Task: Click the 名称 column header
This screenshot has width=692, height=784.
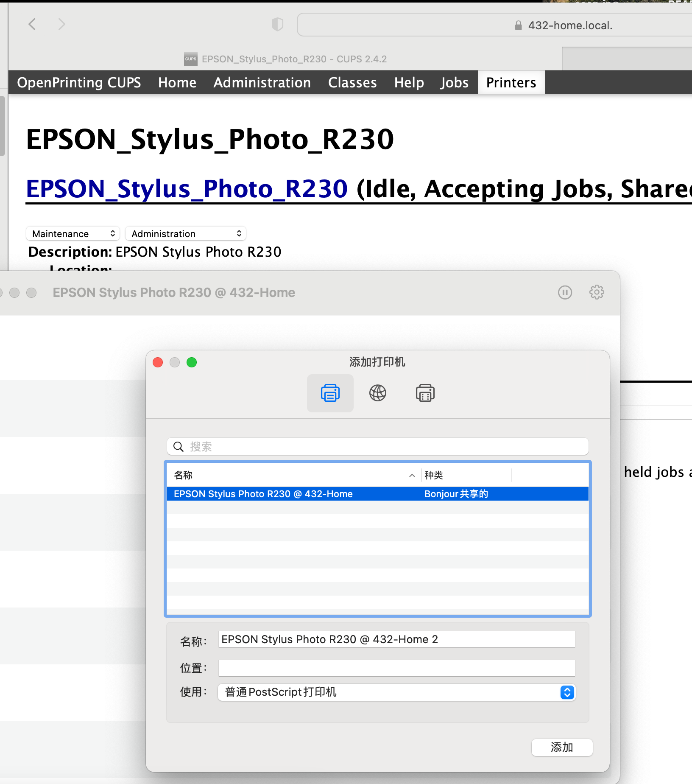Action: tap(293, 475)
